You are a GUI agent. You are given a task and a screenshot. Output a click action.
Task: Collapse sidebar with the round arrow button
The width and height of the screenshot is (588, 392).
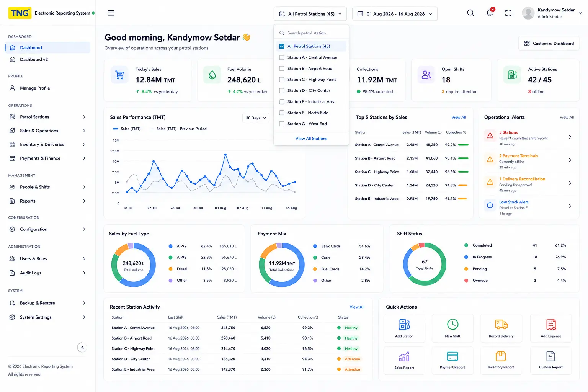(x=82, y=347)
